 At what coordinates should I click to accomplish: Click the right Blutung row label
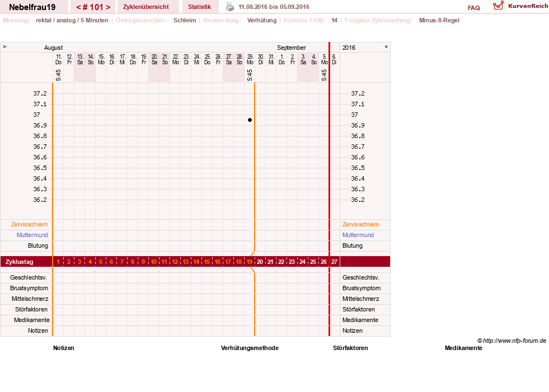point(352,245)
